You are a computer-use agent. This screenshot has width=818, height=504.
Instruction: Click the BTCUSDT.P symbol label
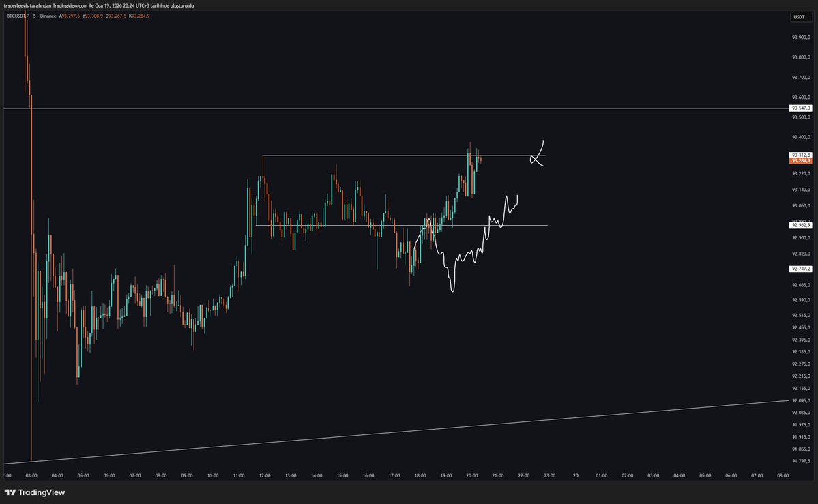pyautogui.click(x=16, y=16)
